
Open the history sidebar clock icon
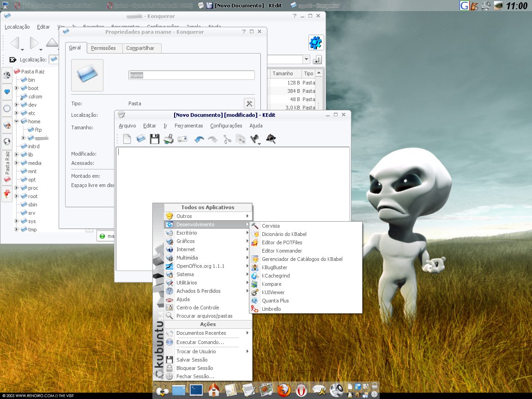(7, 109)
